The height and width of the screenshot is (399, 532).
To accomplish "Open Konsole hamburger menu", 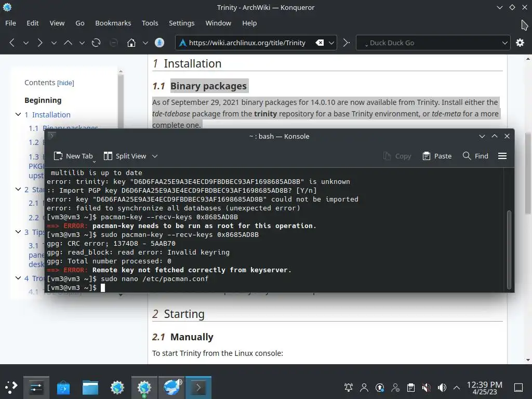I will pos(502,156).
